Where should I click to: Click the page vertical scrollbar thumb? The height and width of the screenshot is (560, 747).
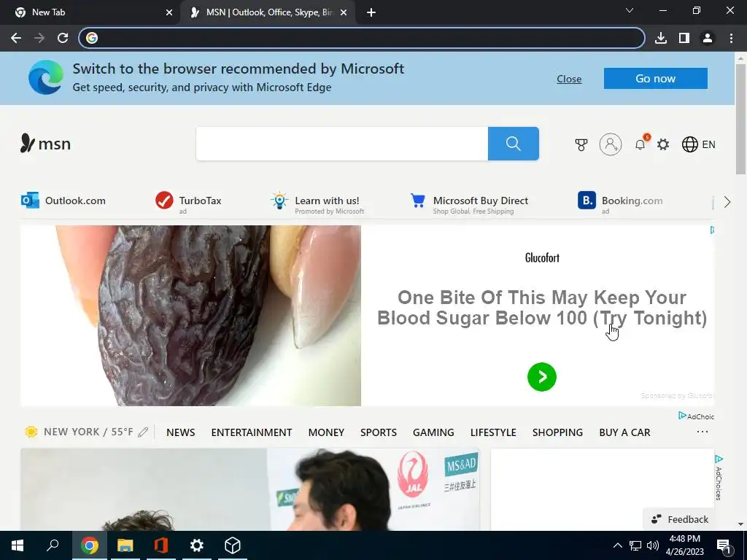click(x=740, y=119)
